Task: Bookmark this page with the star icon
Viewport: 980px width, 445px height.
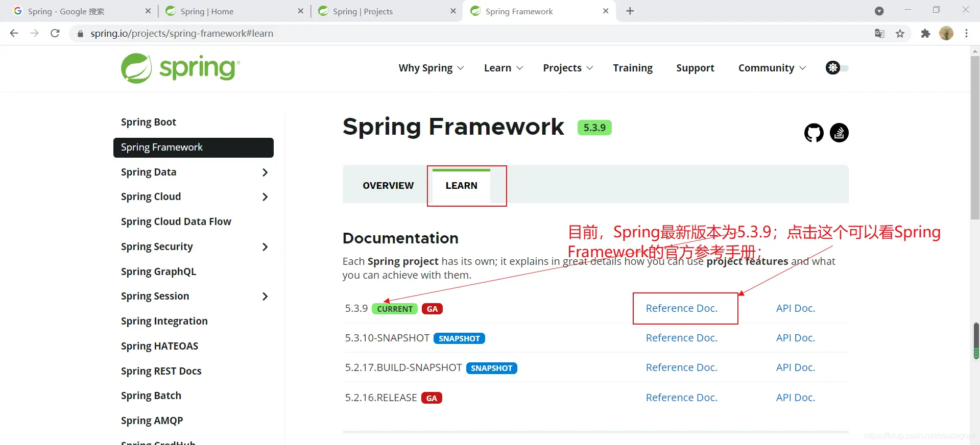Action: coord(900,34)
